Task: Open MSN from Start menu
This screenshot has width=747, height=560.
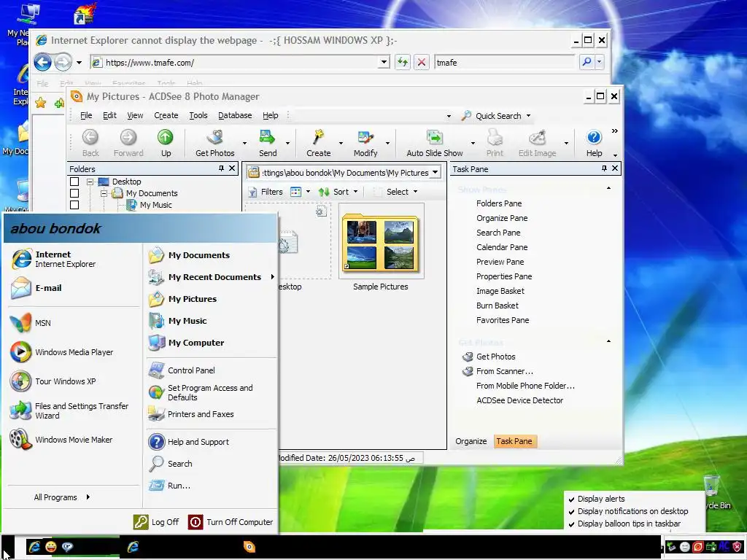Action: pos(31,323)
